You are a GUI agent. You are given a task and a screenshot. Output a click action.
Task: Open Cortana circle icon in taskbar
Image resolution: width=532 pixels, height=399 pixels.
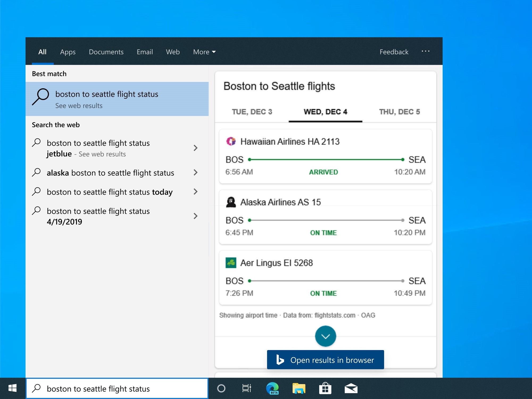pos(221,388)
